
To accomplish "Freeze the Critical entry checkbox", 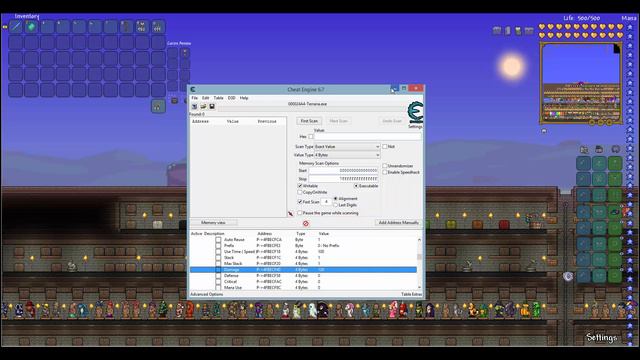I will pos(218,282).
